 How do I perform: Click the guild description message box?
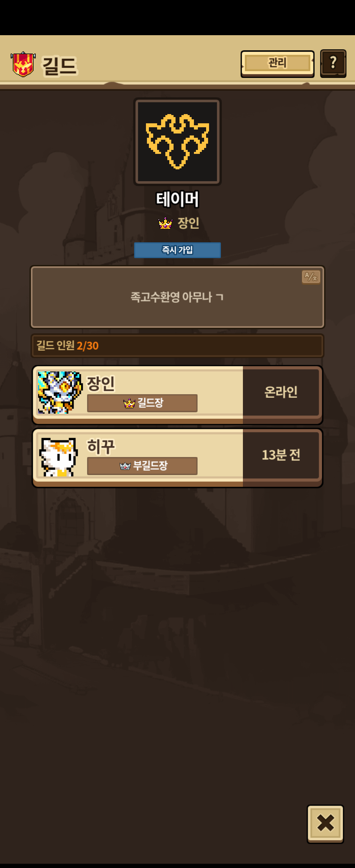[x=177, y=297]
